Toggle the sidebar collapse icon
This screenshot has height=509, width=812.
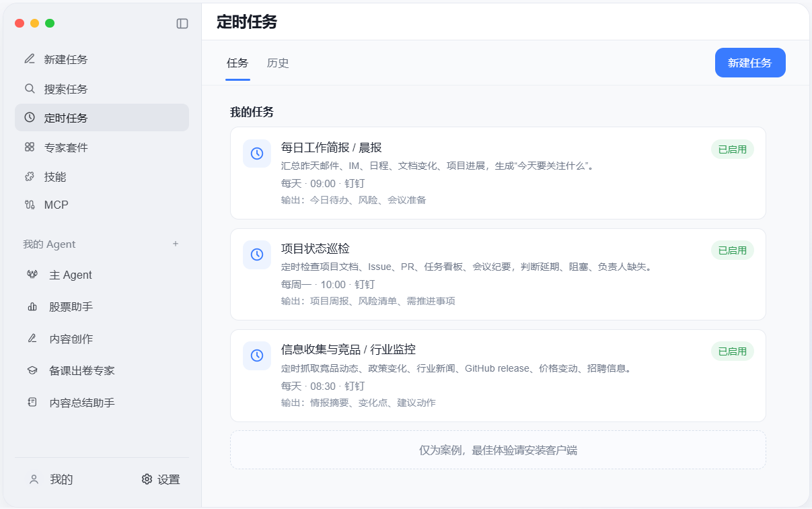coord(182,24)
